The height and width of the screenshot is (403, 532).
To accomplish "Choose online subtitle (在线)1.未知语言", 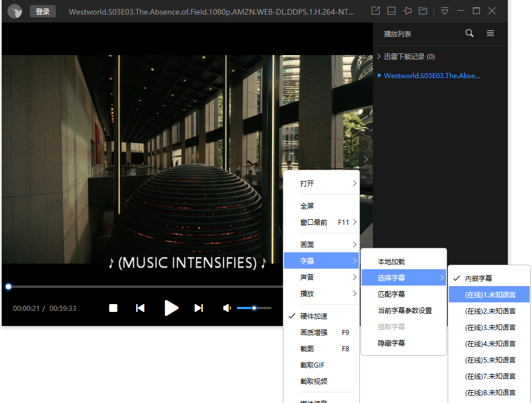I will click(x=490, y=295).
